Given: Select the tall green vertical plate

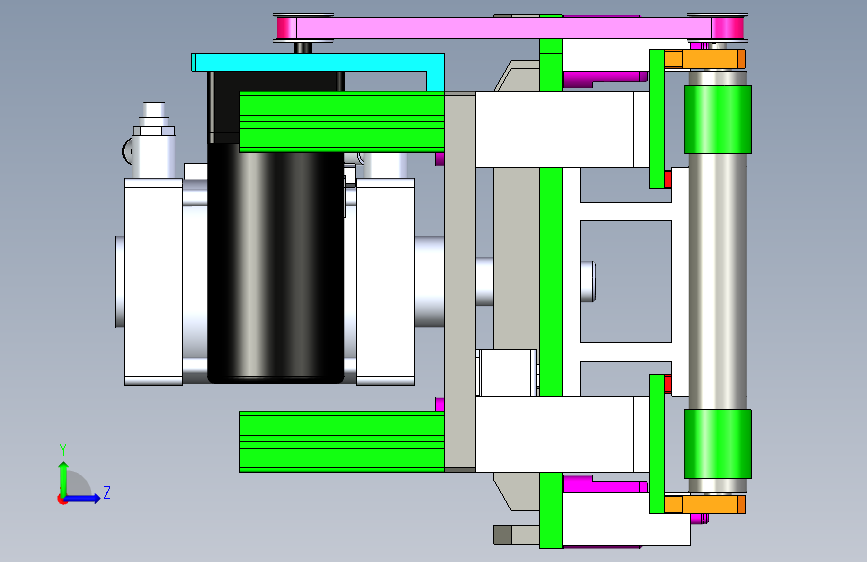Looking at the screenshot, I should (x=551, y=282).
